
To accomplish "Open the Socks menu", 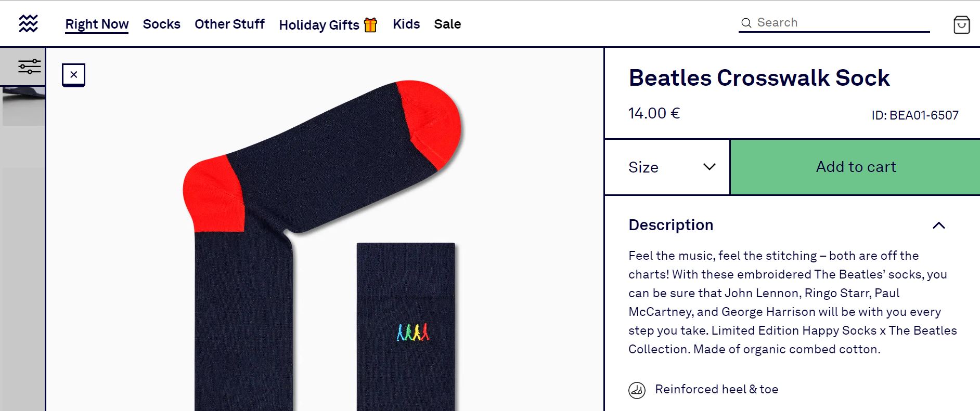I will pos(161,24).
